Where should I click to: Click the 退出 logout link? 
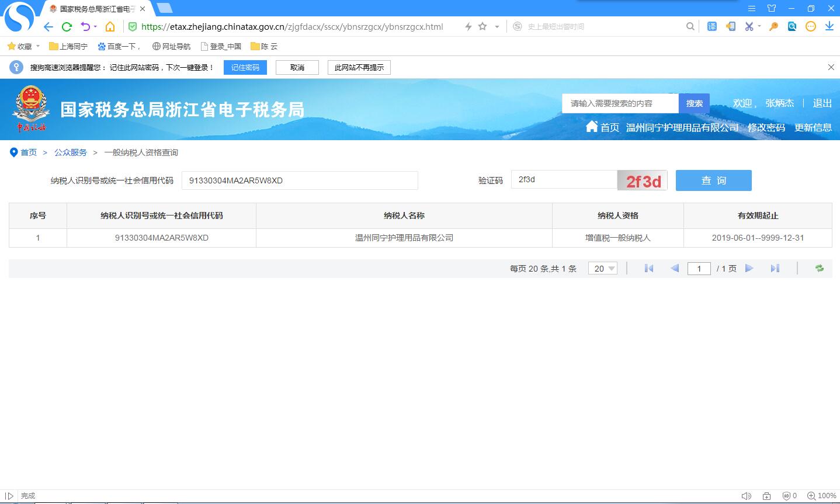[822, 103]
